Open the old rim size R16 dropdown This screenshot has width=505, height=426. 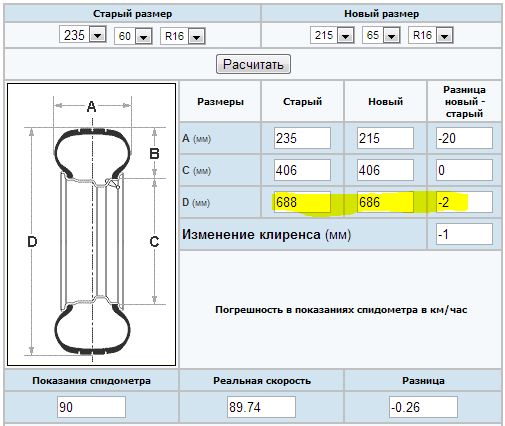[x=183, y=36]
